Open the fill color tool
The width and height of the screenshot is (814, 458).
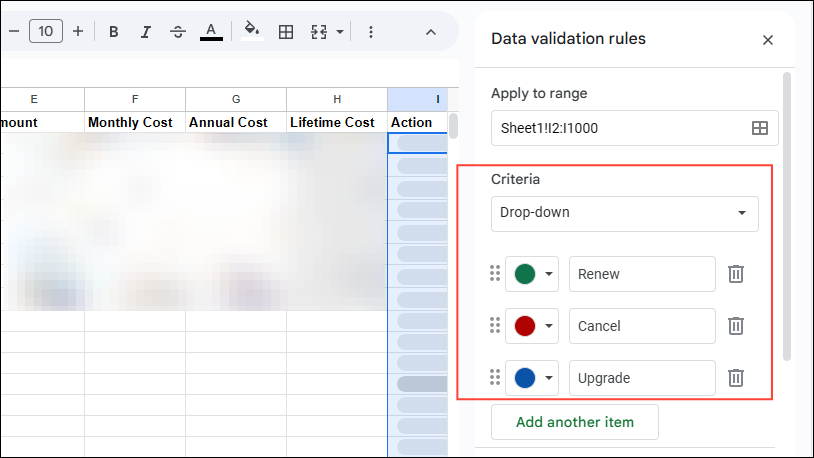coord(252,31)
